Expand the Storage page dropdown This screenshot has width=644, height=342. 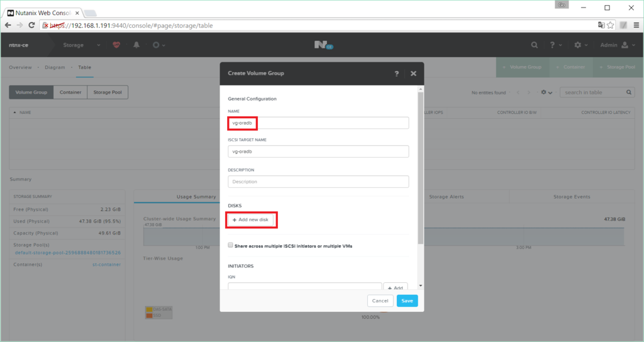click(99, 45)
